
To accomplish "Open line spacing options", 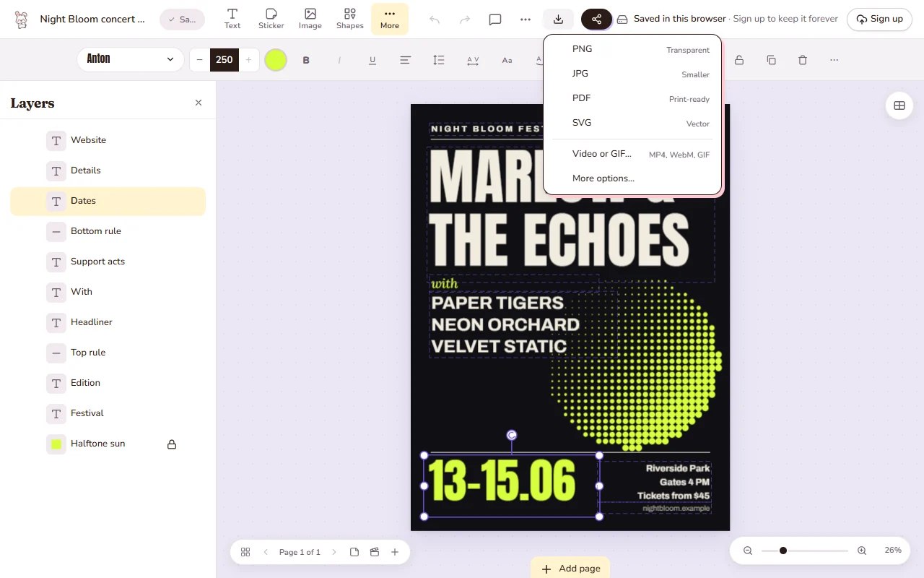I will pos(439,60).
